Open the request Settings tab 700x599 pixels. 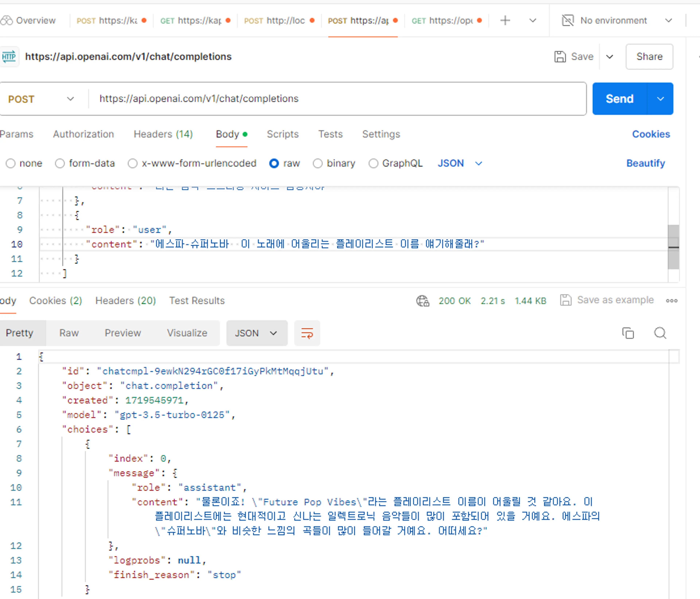point(381,134)
